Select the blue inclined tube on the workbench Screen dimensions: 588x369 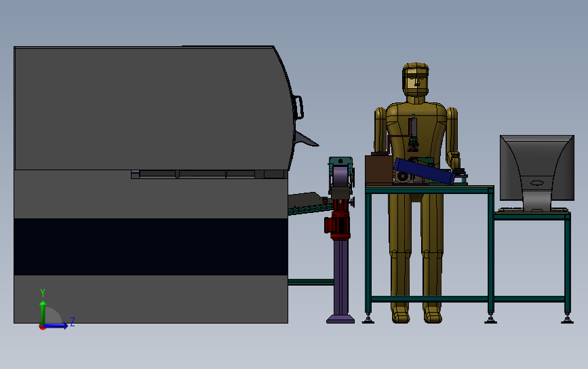[425, 171]
